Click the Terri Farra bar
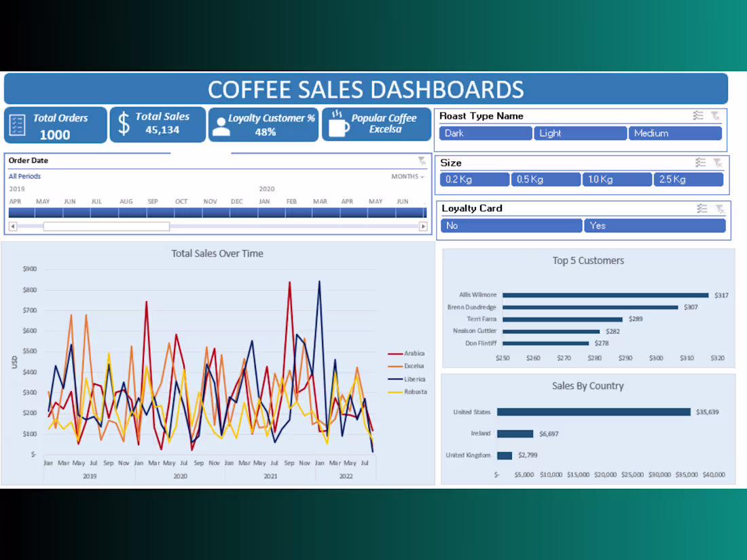747x560 pixels. (x=563, y=319)
